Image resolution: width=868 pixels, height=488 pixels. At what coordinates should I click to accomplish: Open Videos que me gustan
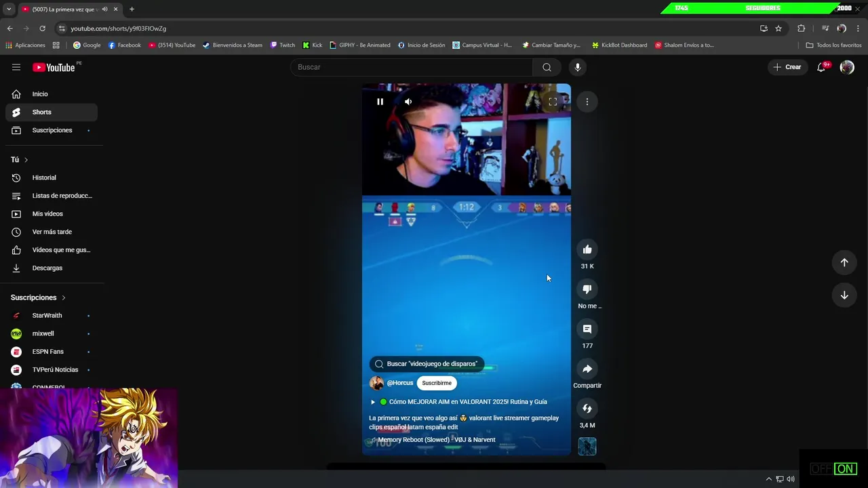(52, 250)
